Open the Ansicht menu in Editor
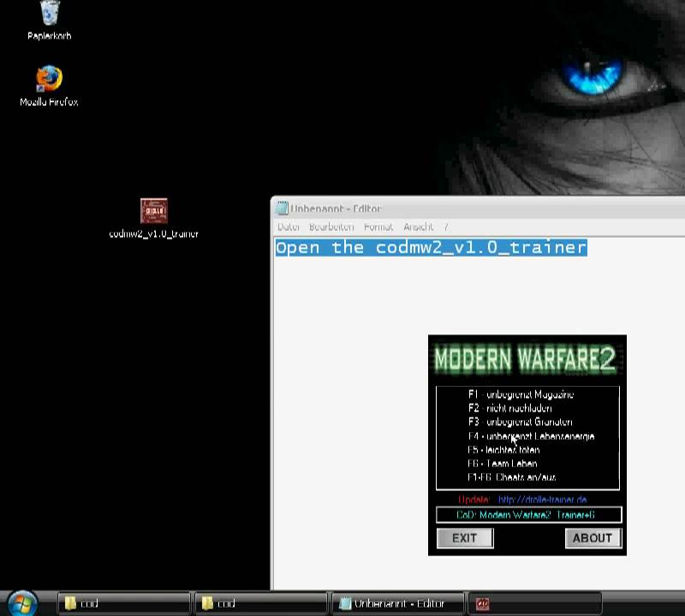 pos(418,227)
